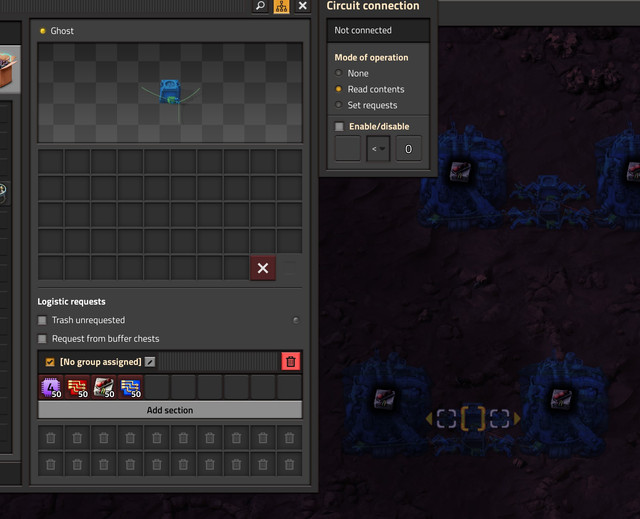
Task: Select the ghost framed by white brackets right of orange
Action: (x=500, y=419)
